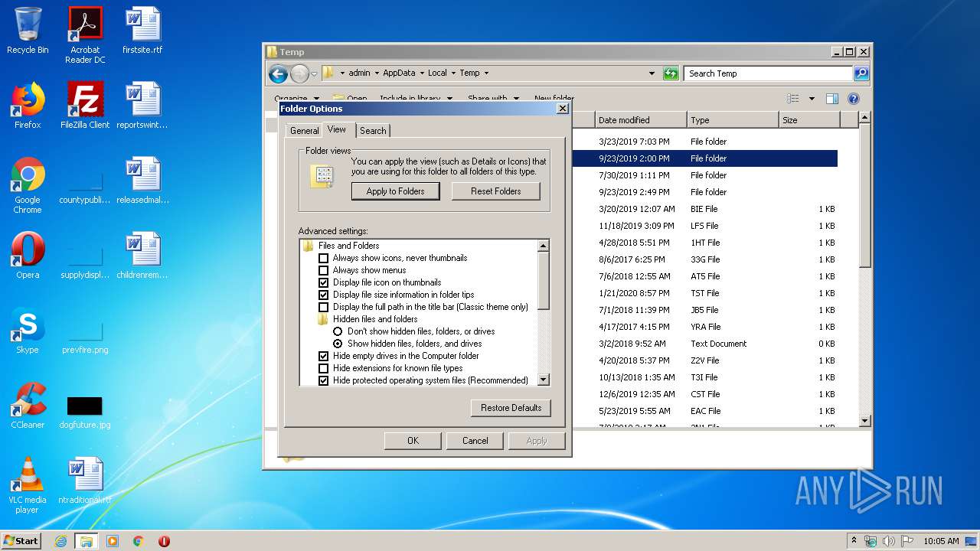
Task: Select the supplydispl desktop file
Action: pyautogui.click(x=85, y=262)
